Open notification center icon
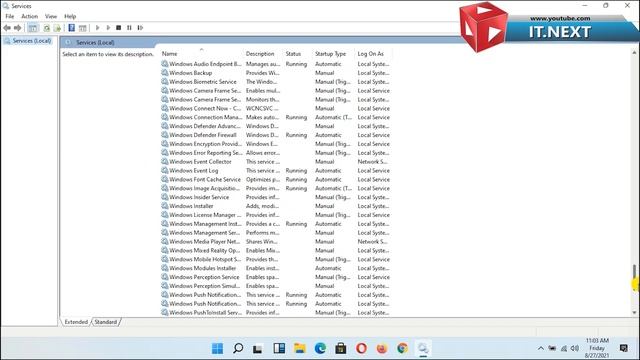The height and width of the screenshot is (360, 640). pyautogui.click(x=623, y=348)
